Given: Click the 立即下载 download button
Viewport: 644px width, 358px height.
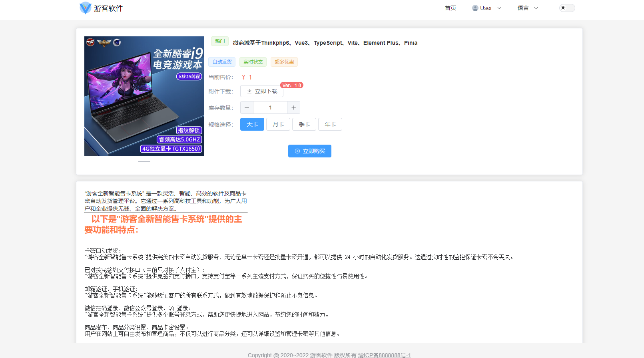Looking at the screenshot, I should (x=262, y=91).
